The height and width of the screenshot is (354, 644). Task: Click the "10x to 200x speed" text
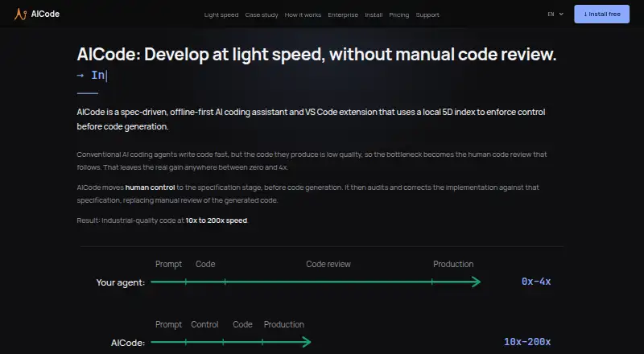coord(217,220)
